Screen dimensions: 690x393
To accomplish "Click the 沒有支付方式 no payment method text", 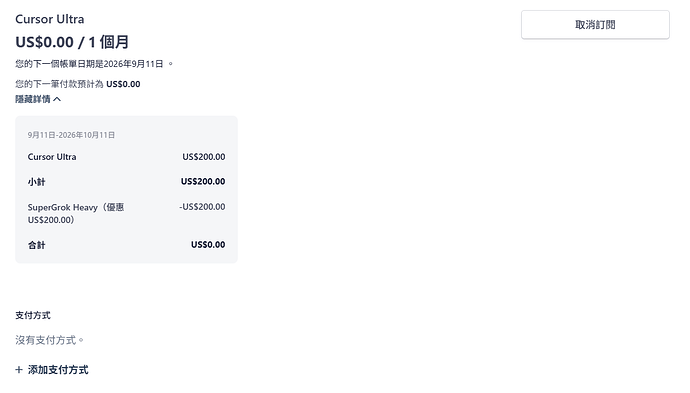I will pyautogui.click(x=49, y=340).
